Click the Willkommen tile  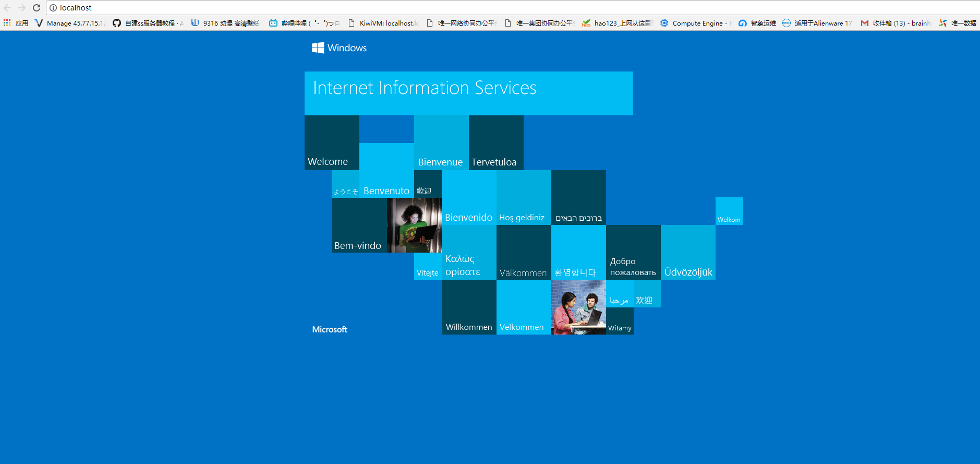tap(469, 307)
